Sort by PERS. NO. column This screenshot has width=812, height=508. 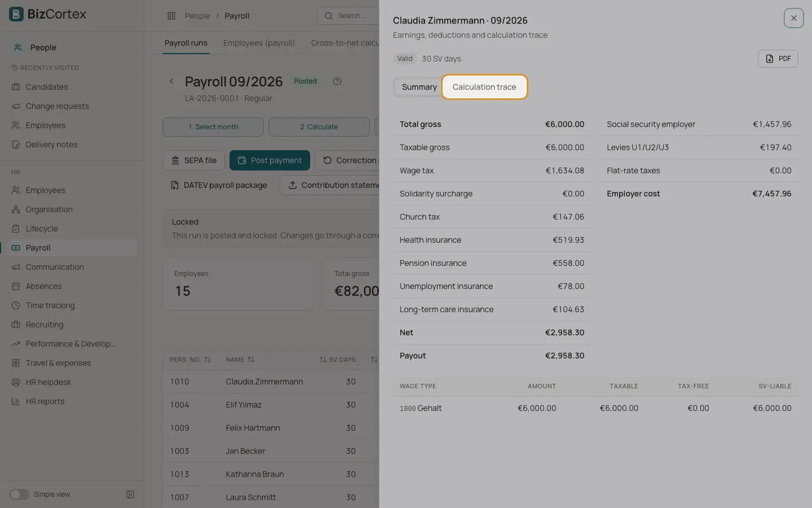click(190, 360)
